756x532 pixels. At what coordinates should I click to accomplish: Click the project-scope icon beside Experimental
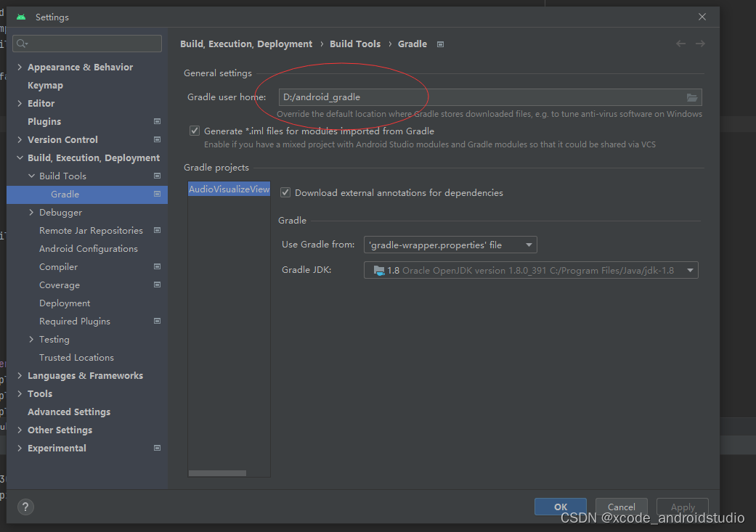[157, 448]
